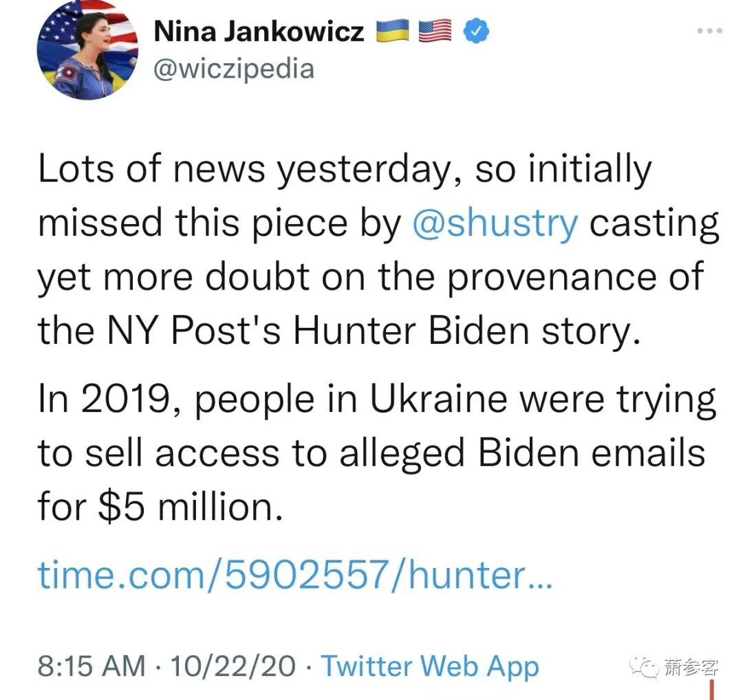Click the Twitter Web App source link
This screenshot has width=743, height=700.
[430, 666]
